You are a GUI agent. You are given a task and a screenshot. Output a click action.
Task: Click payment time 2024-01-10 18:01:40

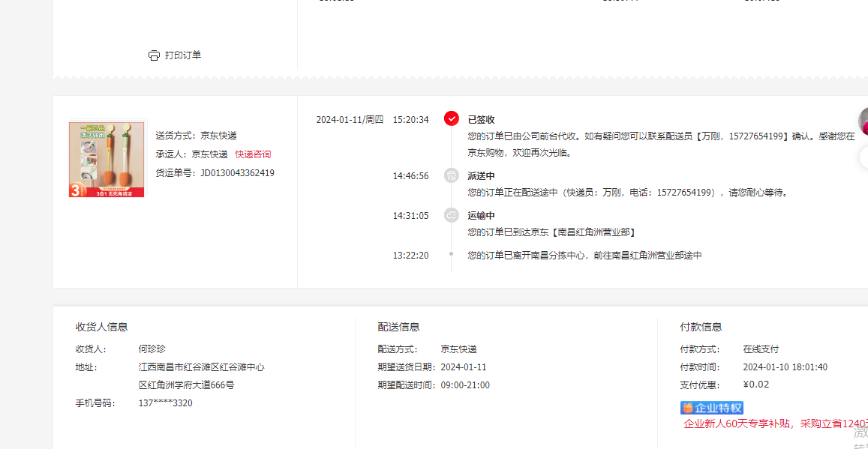click(x=785, y=368)
